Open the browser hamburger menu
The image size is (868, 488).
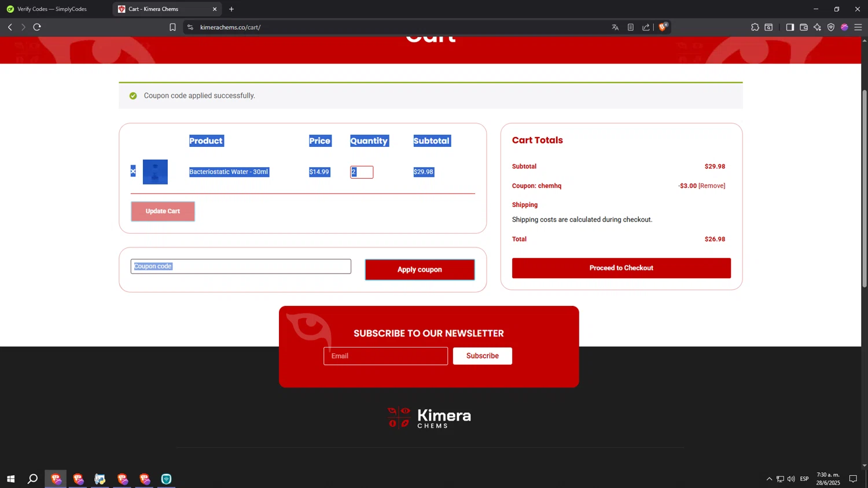click(858, 27)
